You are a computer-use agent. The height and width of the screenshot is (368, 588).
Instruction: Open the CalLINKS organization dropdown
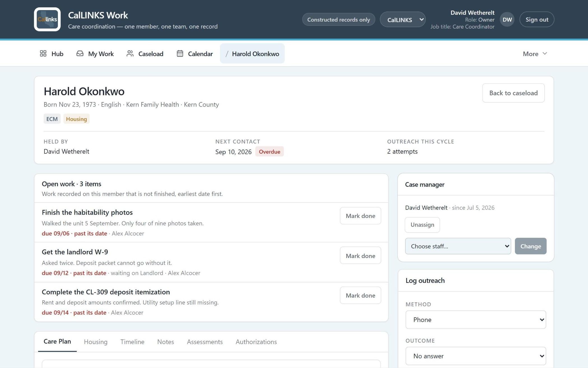click(x=403, y=19)
